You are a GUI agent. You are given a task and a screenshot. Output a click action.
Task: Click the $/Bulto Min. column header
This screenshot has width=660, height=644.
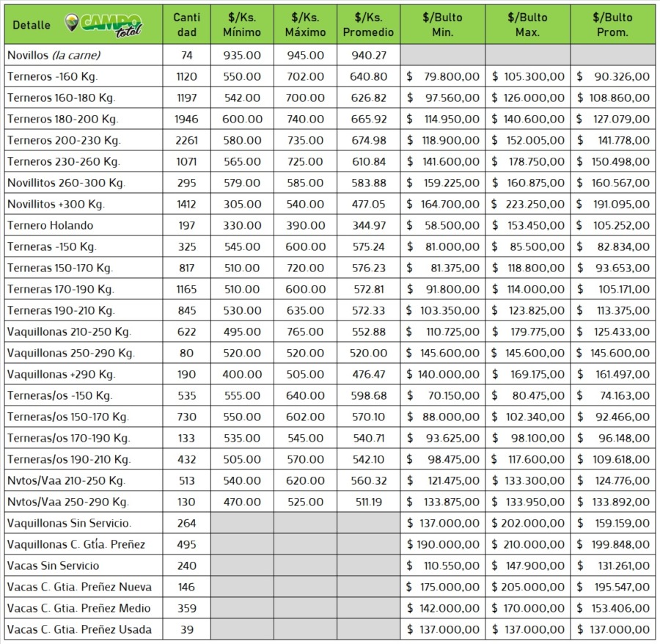pyautogui.click(x=442, y=25)
